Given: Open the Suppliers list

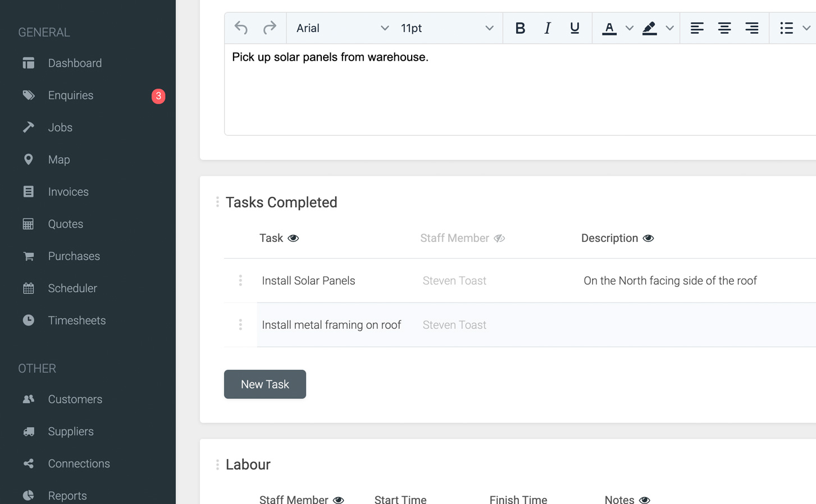Looking at the screenshot, I should pyautogui.click(x=71, y=432).
